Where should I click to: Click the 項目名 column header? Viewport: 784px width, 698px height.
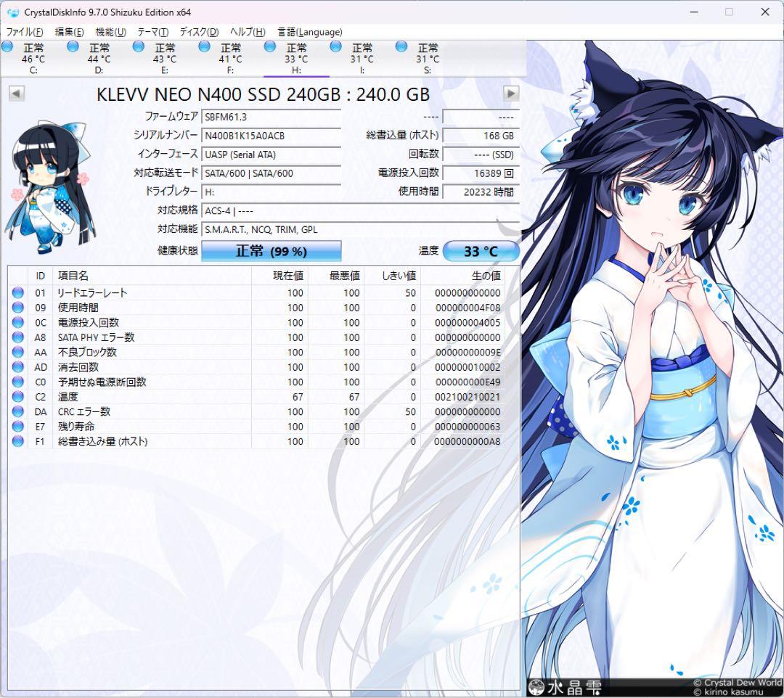[152, 276]
